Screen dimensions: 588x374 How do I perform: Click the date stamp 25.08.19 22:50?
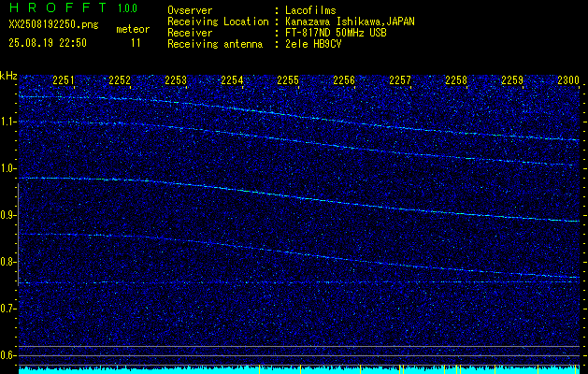click(x=48, y=43)
